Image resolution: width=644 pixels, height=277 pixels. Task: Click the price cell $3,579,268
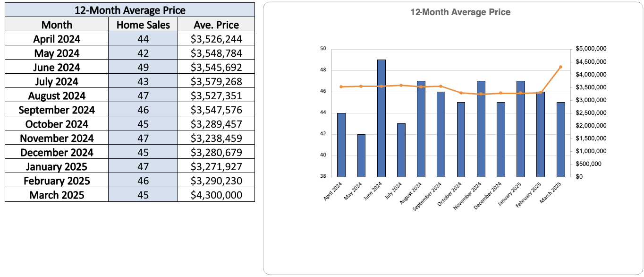pyautogui.click(x=216, y=81)
